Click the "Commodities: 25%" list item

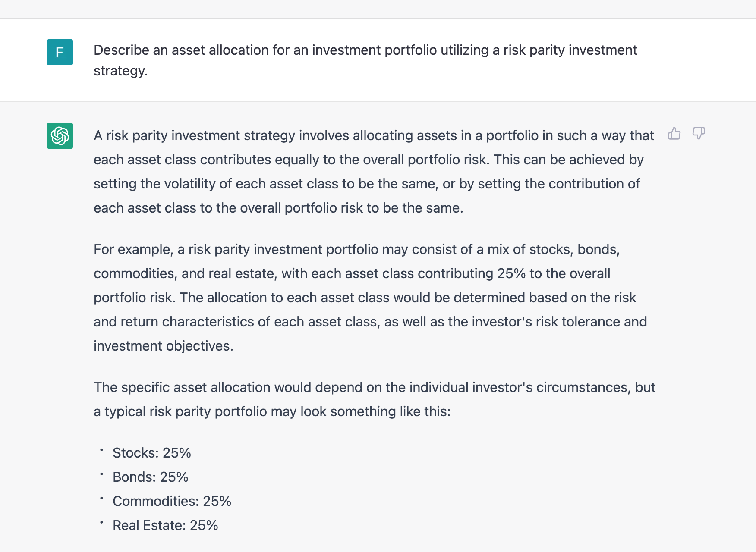click(172, 501)
